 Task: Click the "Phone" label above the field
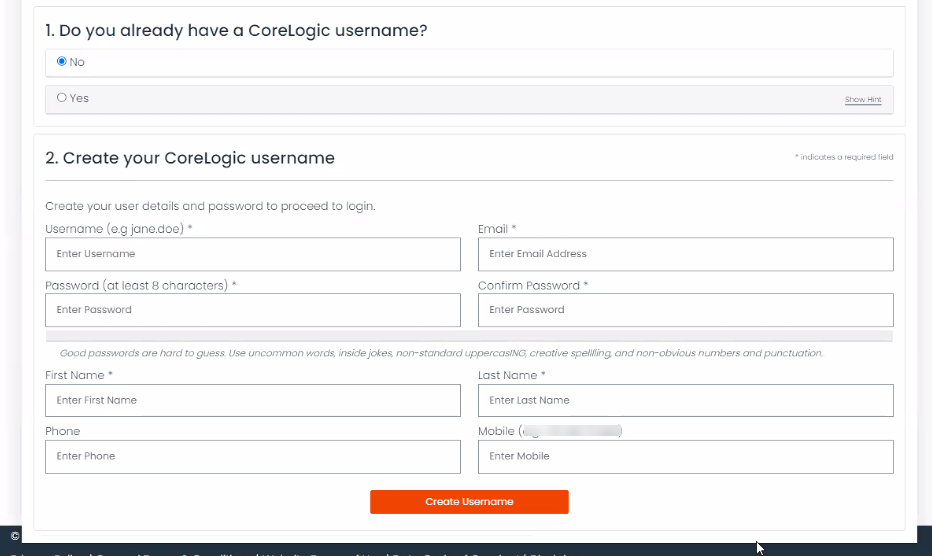point(62,431)
